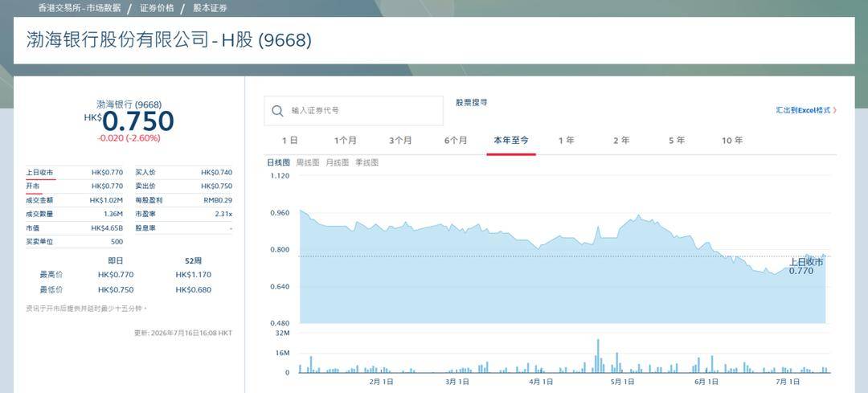Select the 10年 chart range tab

[x=732, y=141]
